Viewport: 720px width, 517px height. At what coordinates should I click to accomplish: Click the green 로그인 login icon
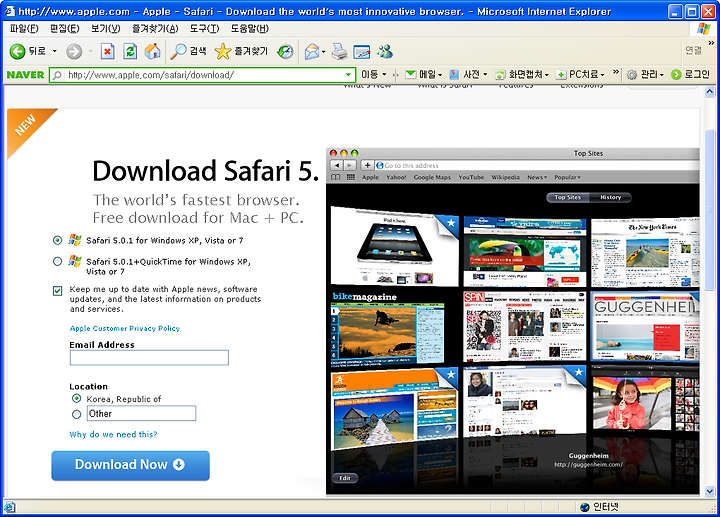(x=675, y=74)
